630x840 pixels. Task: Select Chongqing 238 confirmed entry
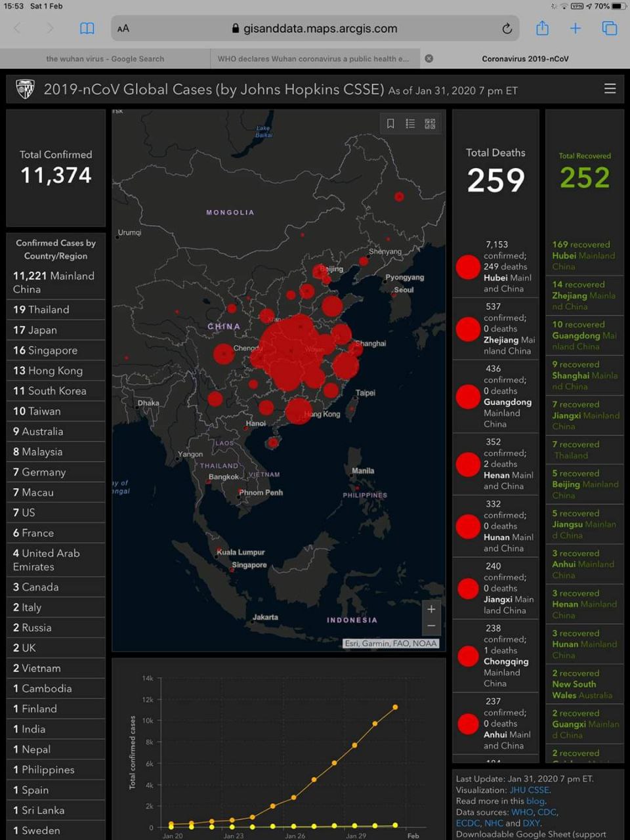click(x=495, y=656)
